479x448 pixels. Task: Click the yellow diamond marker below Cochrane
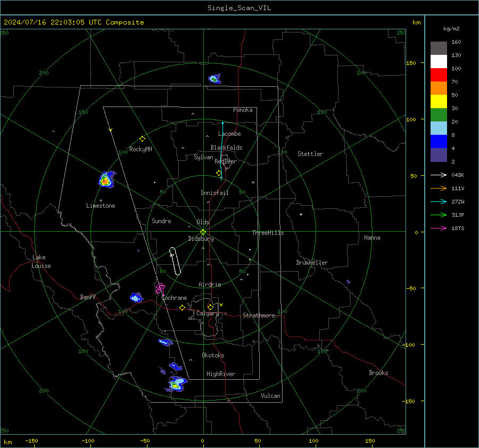point(183,308)
